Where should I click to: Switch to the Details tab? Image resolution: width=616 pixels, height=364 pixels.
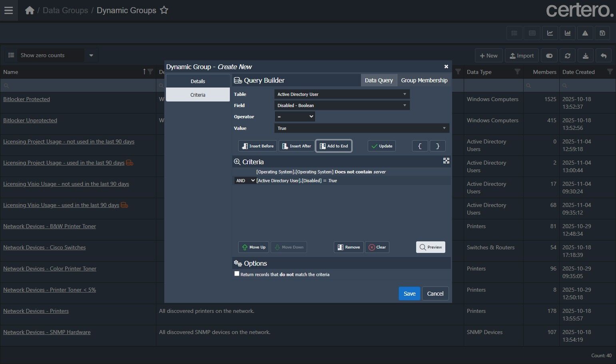pos(198,81)
